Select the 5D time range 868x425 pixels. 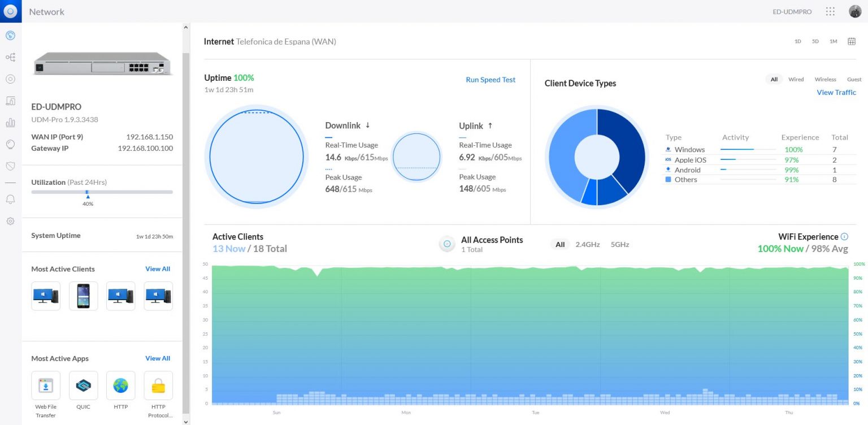click(x=815, y=41)
